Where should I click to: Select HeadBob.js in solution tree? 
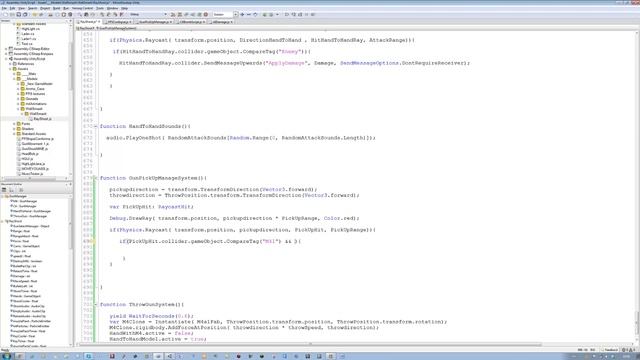tap(30, 154)
